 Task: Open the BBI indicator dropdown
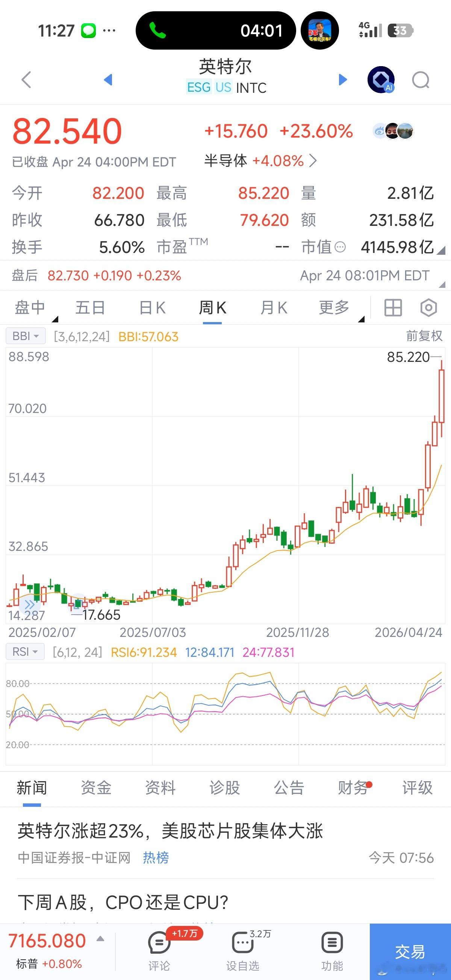(x=26, y=336)
